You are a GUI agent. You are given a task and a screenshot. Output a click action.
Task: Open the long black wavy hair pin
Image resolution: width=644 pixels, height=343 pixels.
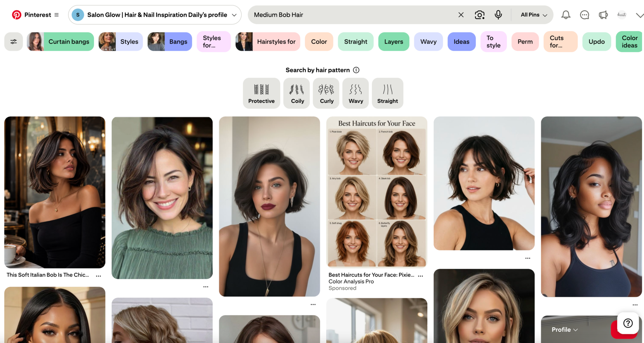click(591, 207)
